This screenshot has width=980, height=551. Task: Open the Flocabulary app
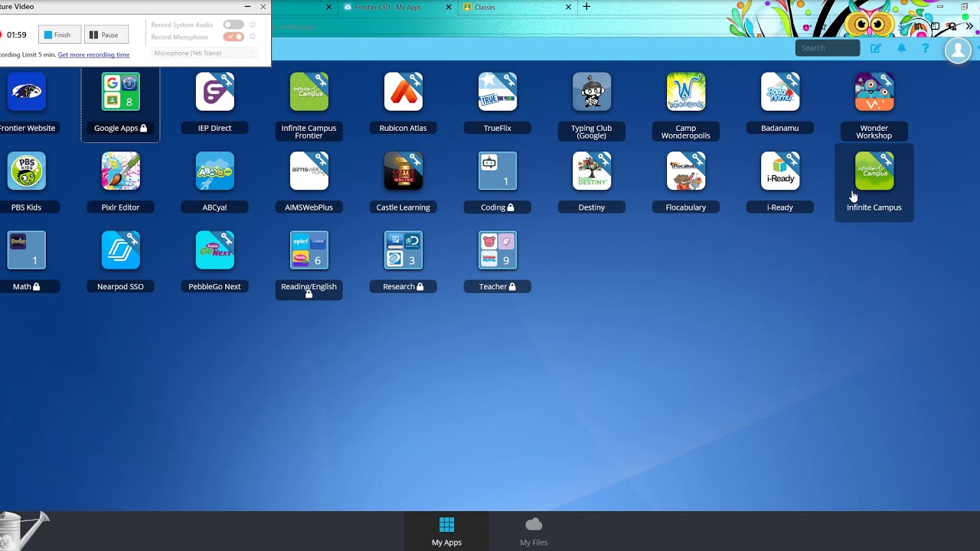(x=686, y=171)
